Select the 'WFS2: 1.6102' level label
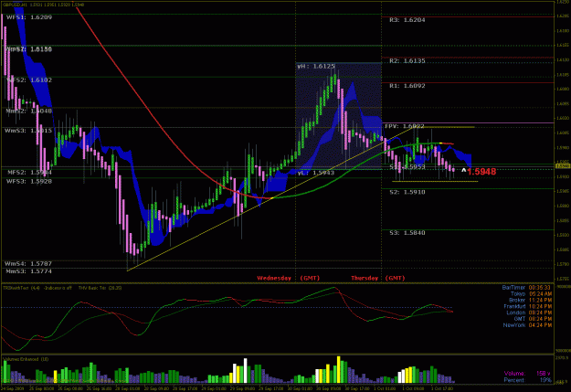The width and height of the screenshot is (571, 392). coord(29,79)
